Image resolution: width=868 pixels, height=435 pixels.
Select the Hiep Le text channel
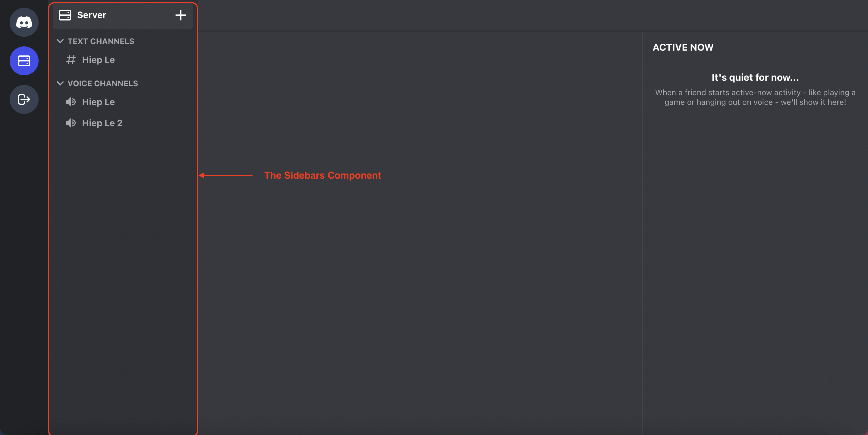98,59
